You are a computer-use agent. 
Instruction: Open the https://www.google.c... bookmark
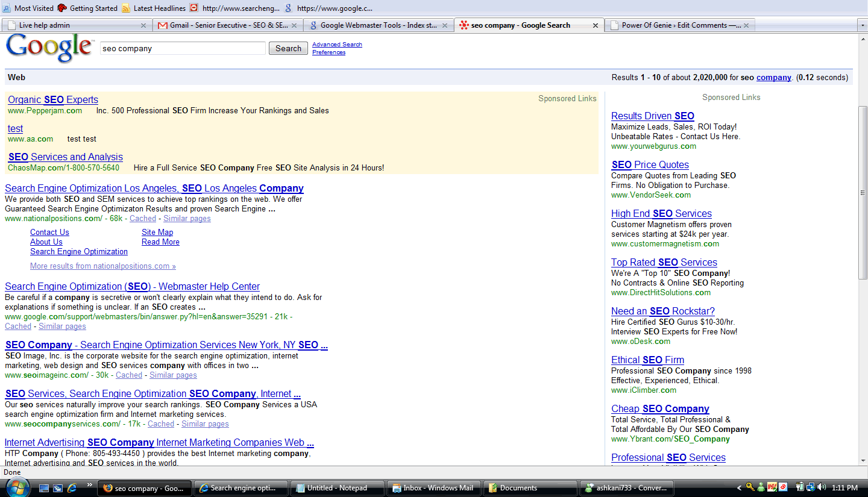pyautogui.click(x=329, y=8)
